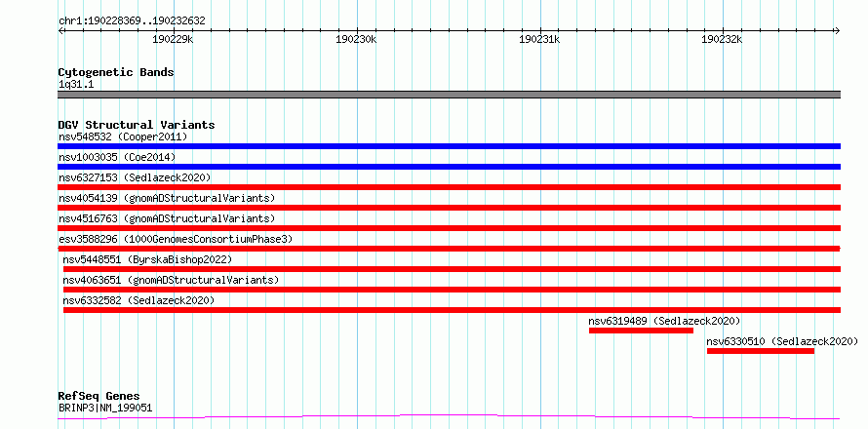868x429 pixels.
Task: Select the red bar under nsv6332582
Action: coord(452,310)
